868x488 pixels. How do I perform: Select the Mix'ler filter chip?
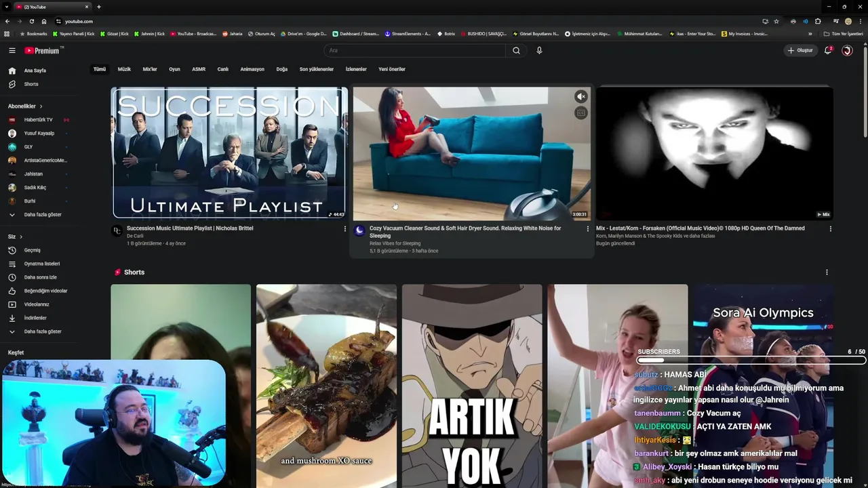[x=150, y=69]
